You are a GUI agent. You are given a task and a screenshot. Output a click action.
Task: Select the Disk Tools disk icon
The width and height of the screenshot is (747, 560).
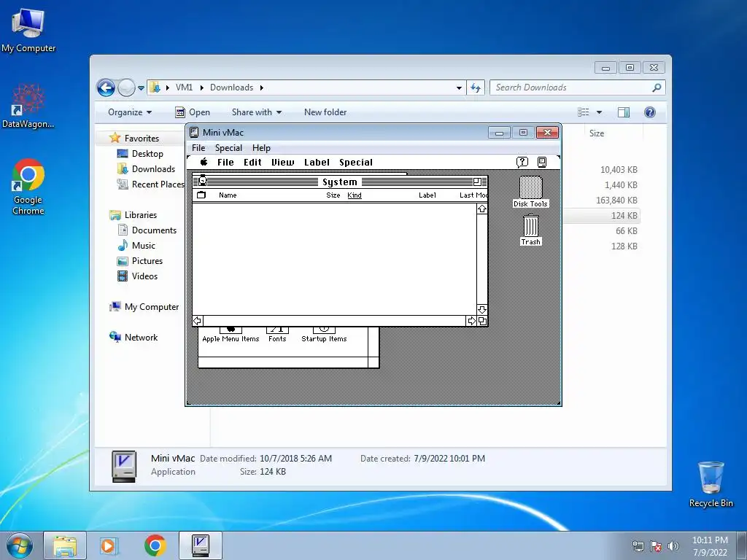click(530, 192)
